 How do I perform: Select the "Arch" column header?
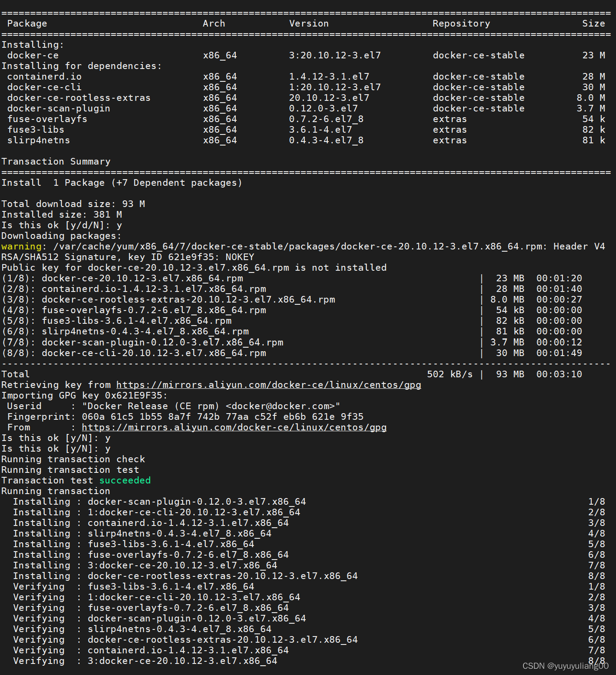(x=214, y=23)
